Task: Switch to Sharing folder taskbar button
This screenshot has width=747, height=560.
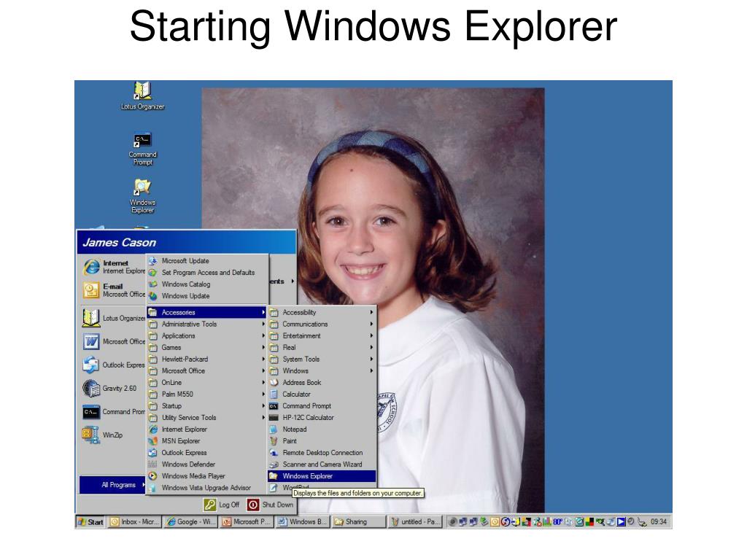Action: click(359, 522)
